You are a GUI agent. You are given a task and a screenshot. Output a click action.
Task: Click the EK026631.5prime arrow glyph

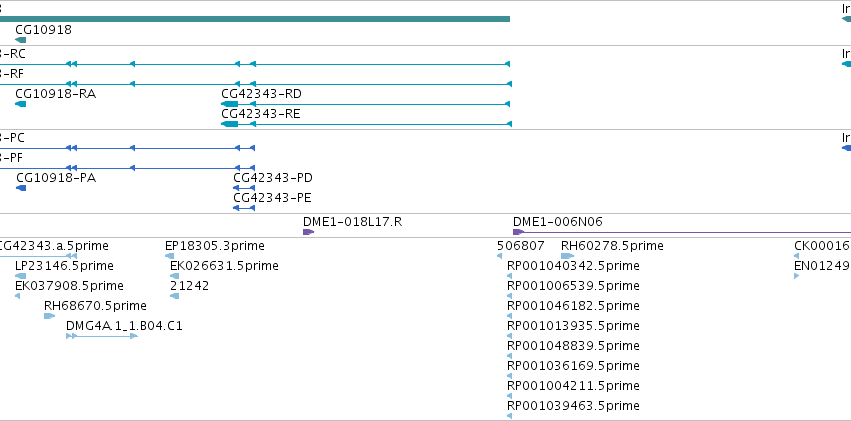(174, 276)
